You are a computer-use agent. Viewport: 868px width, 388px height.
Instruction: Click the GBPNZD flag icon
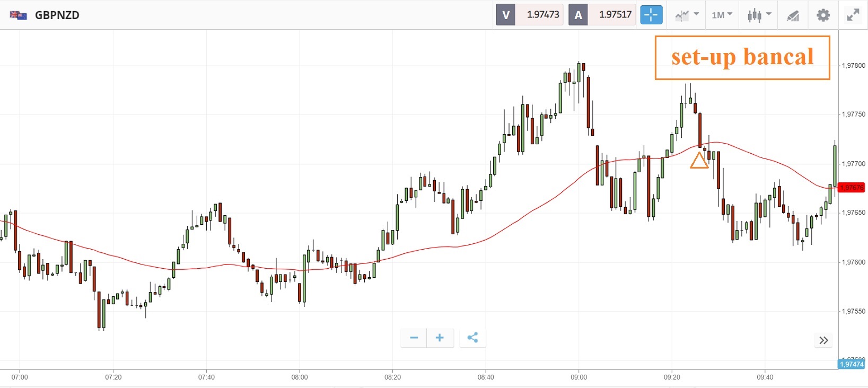coord(19,15)
